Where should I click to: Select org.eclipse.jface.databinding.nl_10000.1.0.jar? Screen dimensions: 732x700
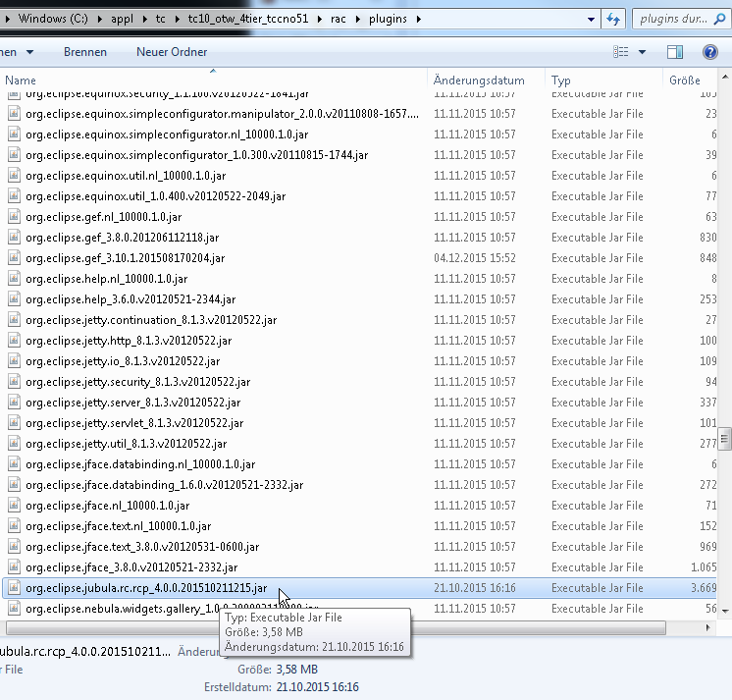tap(140, 464)
